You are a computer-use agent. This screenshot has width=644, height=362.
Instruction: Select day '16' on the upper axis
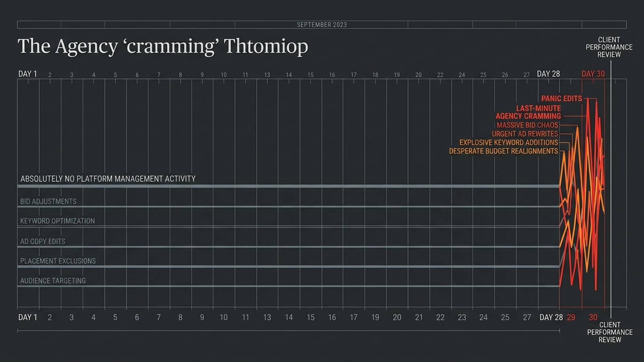332,75
